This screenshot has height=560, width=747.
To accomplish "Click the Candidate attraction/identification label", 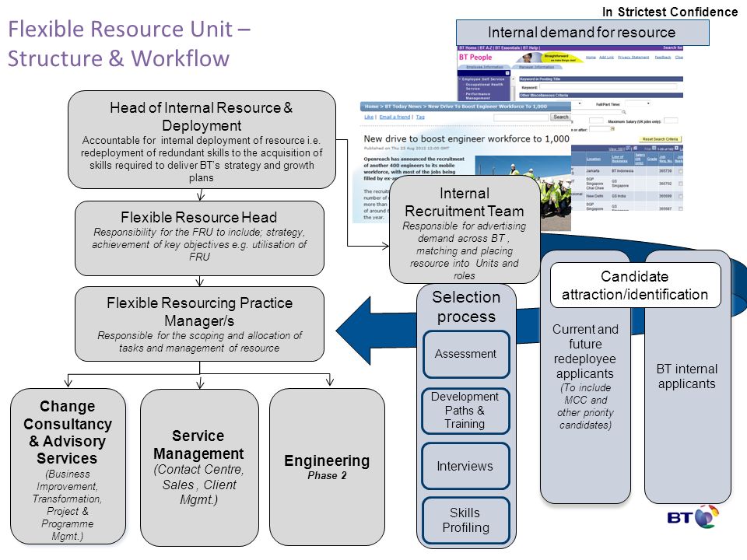I will tap(635, 285).
